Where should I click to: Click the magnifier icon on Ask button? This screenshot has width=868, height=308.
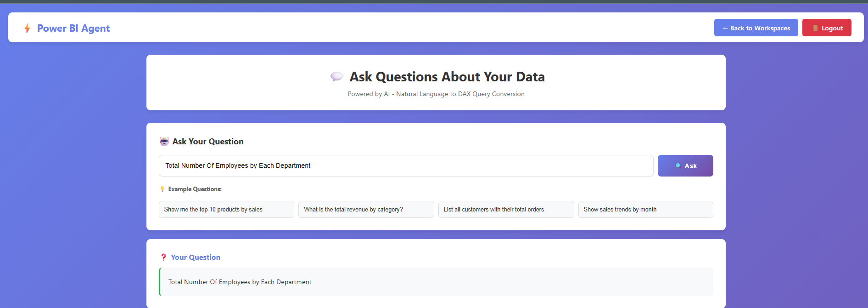[x=678, y=165]
